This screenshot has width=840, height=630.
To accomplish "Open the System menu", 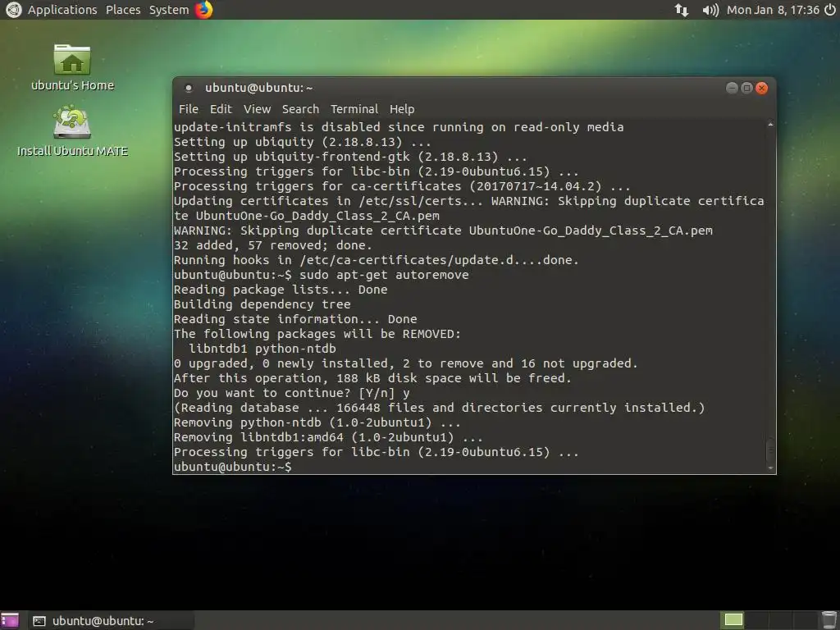I will [169, 10].
